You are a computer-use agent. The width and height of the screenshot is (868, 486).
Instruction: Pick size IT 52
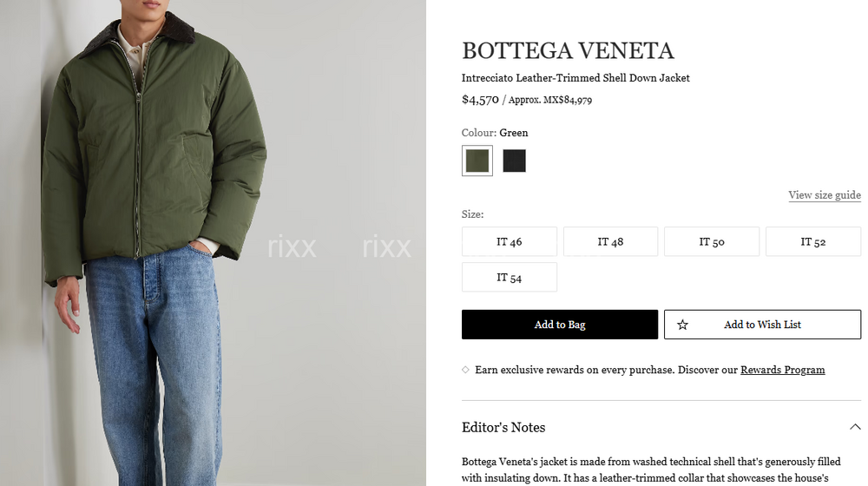(813, 242)
